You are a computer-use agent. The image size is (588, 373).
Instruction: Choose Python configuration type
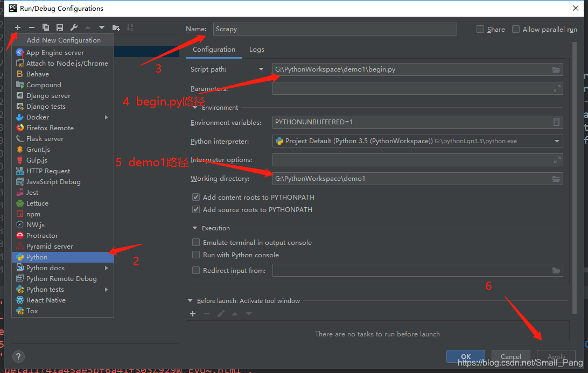click(x=62, y=257)
